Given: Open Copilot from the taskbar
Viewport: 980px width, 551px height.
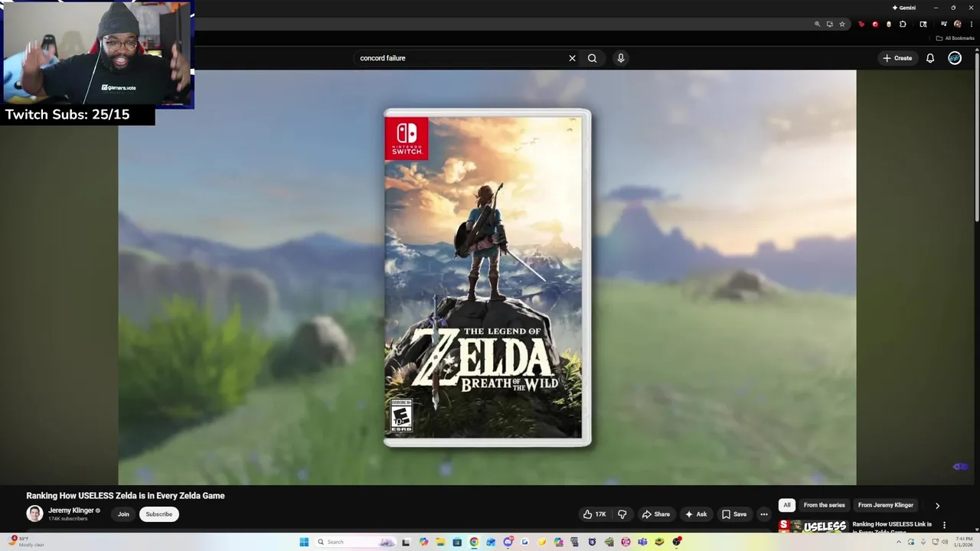Looking at the screenshot, I should tap(423, 542).
